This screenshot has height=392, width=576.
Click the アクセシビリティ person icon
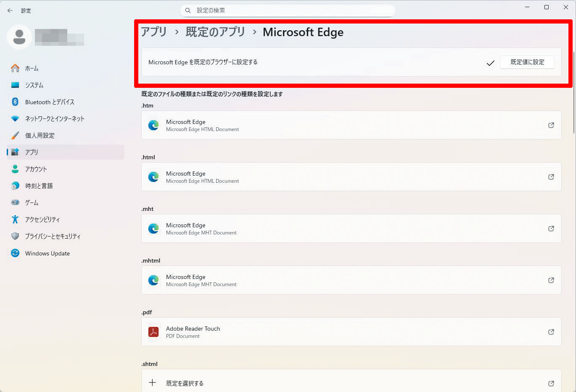[15, 219]
